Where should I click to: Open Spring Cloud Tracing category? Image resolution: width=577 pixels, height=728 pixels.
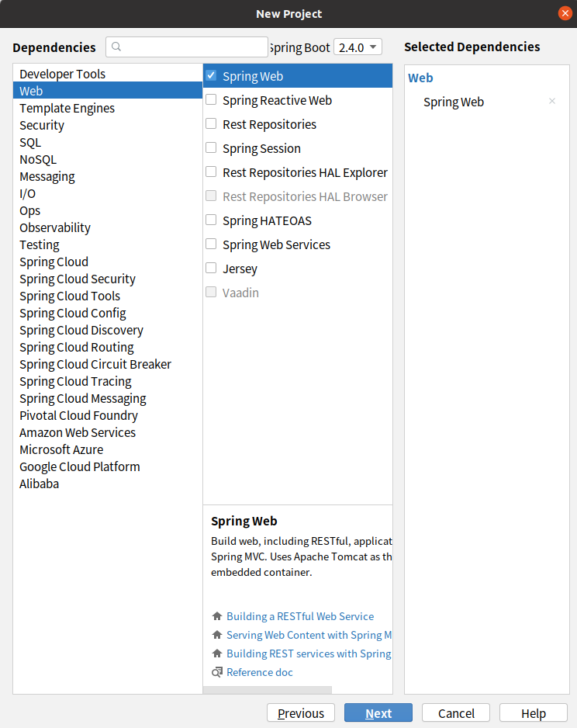[x=108, y=381]
